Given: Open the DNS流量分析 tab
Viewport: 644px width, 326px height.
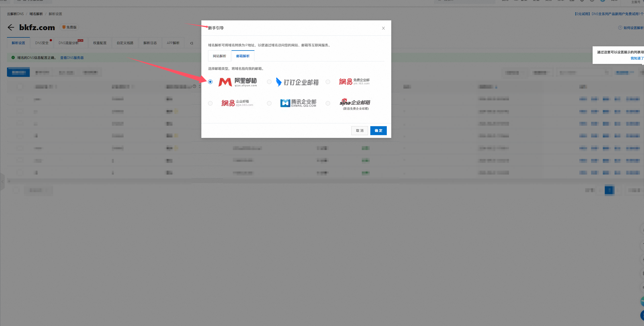Looking at the screenshot, I should click(x=71, y=43).
